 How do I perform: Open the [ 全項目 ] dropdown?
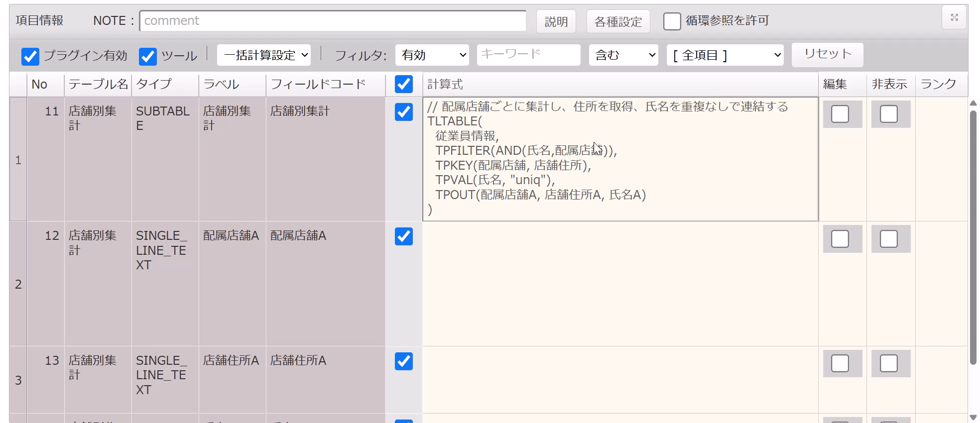click(x=725, y=55)
